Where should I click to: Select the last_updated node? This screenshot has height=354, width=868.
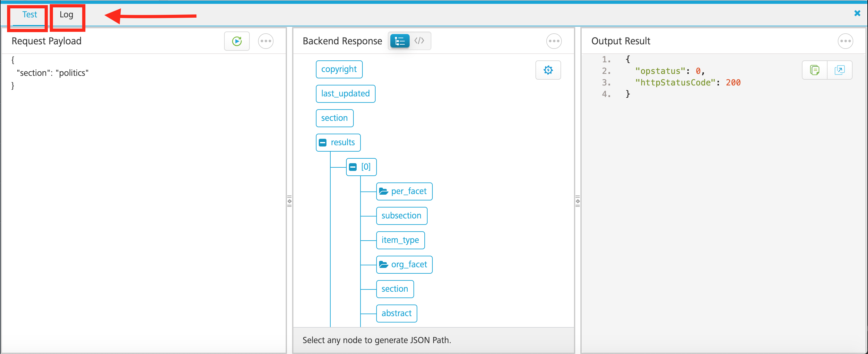345,93
